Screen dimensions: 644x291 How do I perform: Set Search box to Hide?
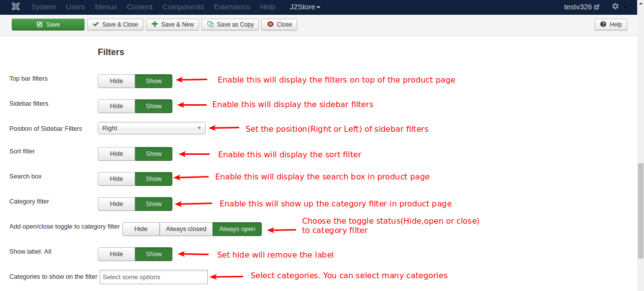click(x=116, y=179)
